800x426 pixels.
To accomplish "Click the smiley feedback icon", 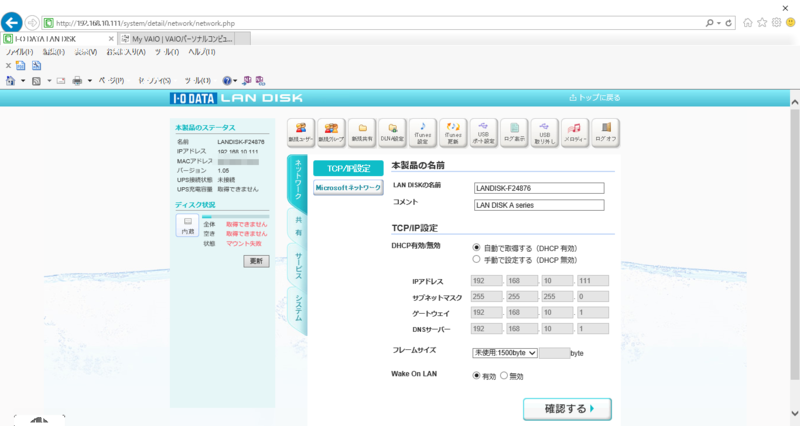I will 790,22.
